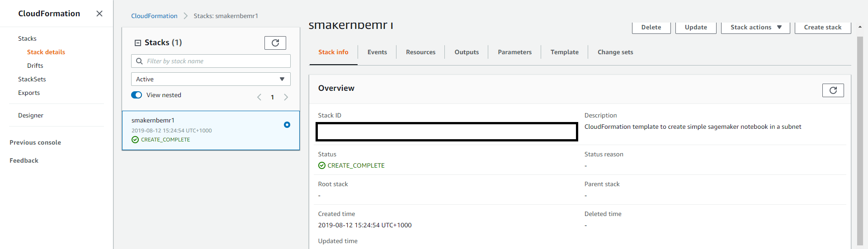Click the CREATE_COMPLETE status in stack list
This screenshot has height=249, width=868.
click(165, 140)
